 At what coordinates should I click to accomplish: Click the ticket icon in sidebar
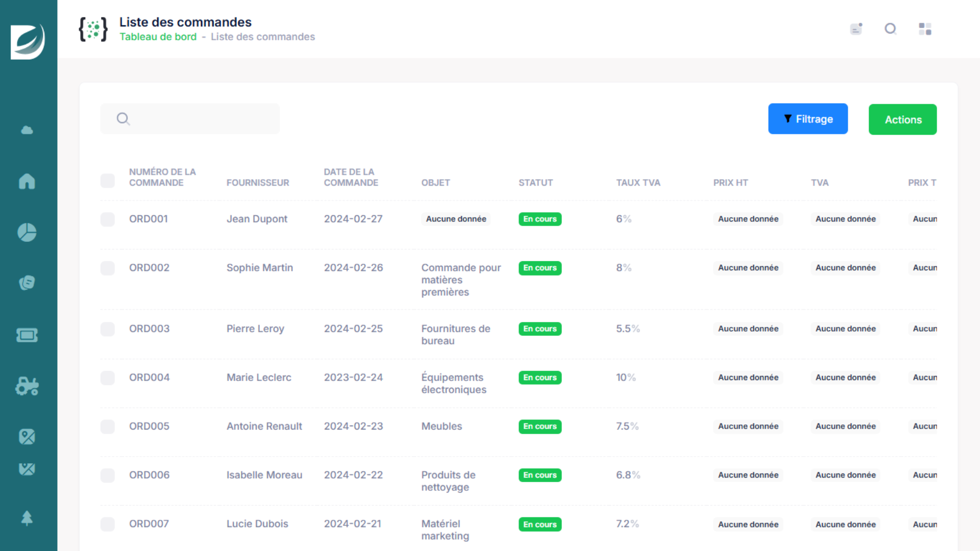click(x=27, y=335)
